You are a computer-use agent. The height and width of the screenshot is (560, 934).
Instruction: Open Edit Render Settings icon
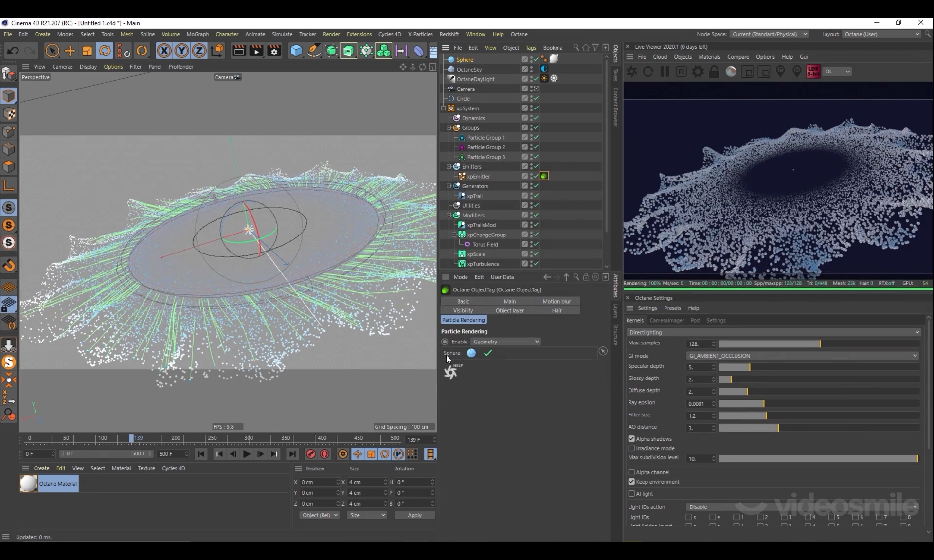(274, 51)
